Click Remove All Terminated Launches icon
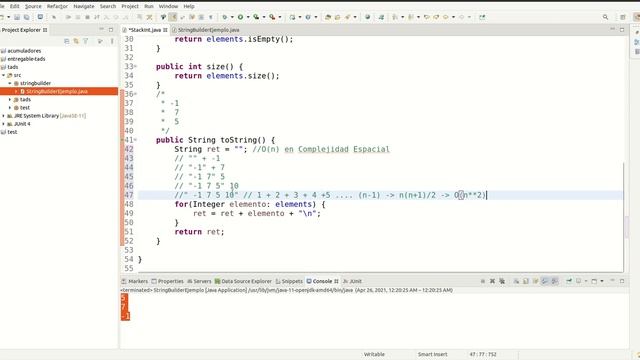640x360 pixels. pos(502,281)
